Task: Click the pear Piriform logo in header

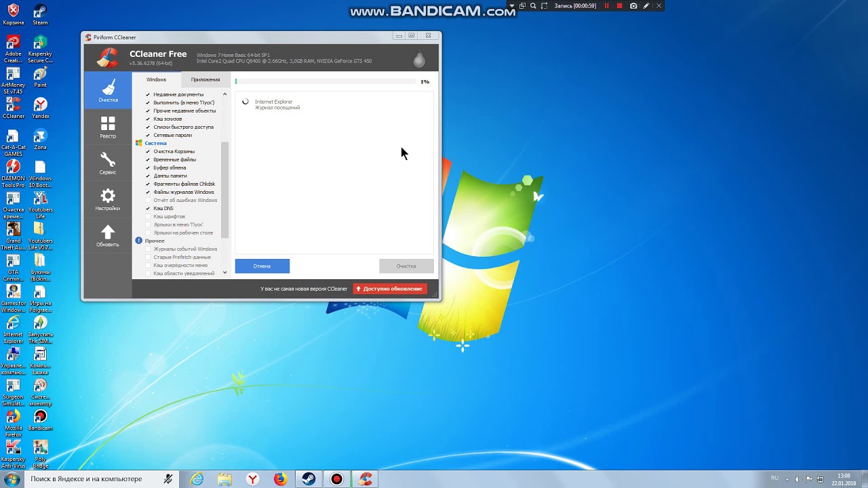Action: click(419, 59)
